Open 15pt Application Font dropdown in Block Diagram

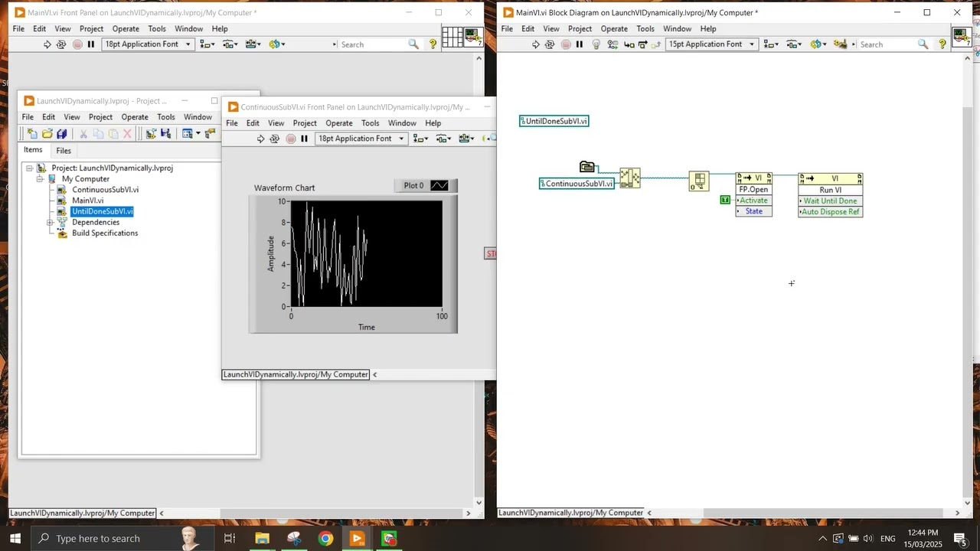coord(711,44)
